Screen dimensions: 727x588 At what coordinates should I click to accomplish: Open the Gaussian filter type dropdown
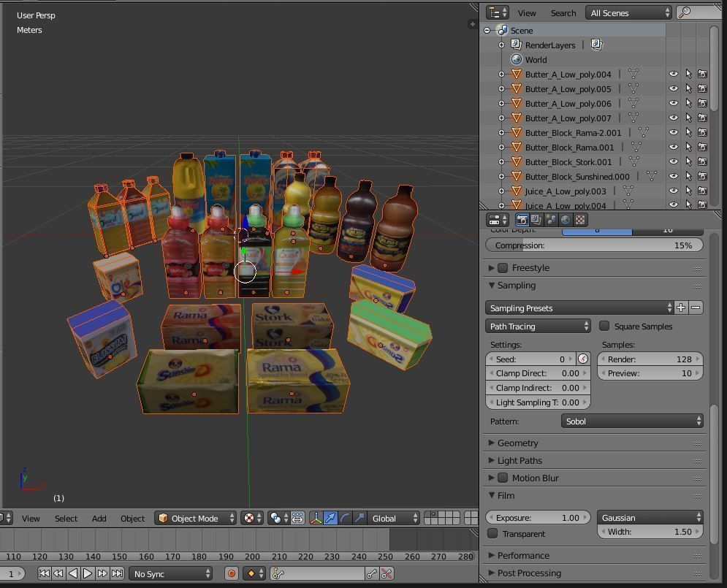pyautogui.click(x=650, y=517)
